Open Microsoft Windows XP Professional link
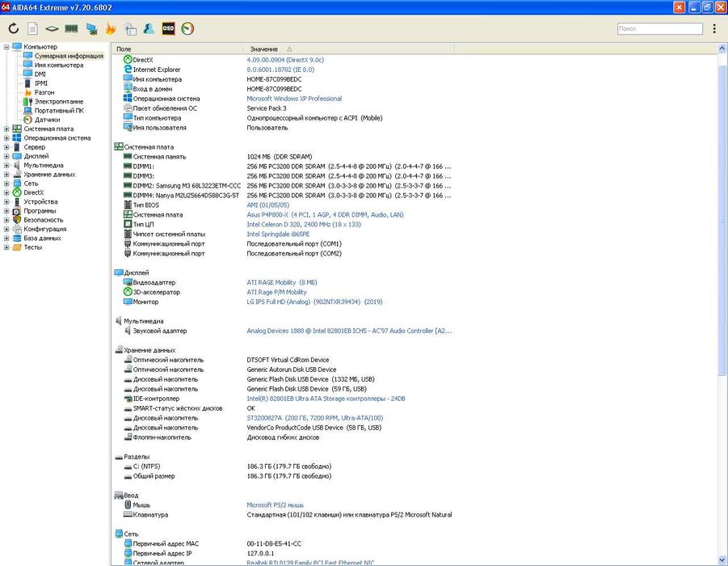The image size is (728, 566). coord(294,99)
